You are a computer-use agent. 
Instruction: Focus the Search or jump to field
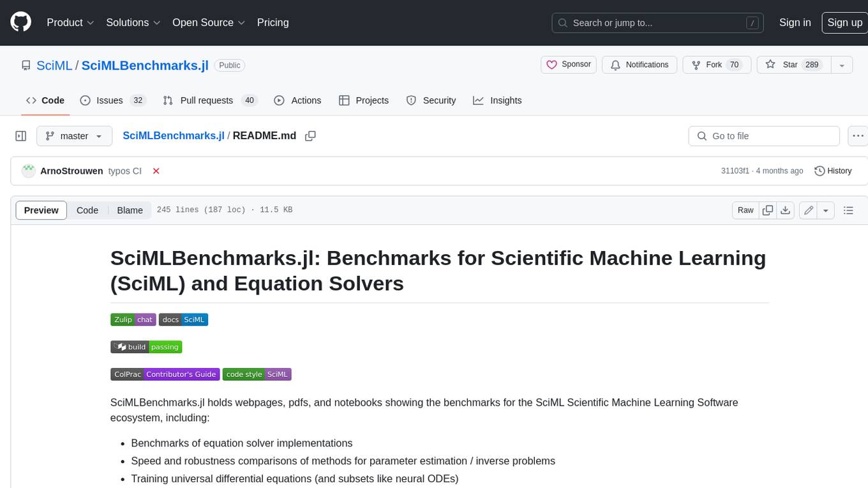(658, 22)
